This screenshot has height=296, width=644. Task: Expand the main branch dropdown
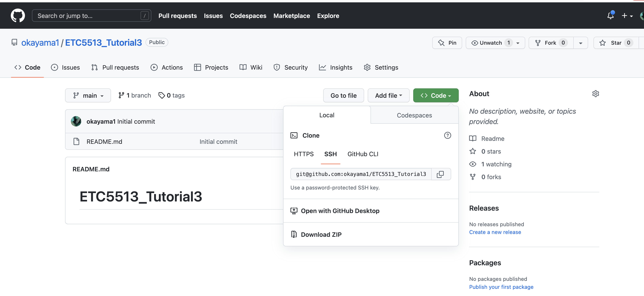(88, 95)
